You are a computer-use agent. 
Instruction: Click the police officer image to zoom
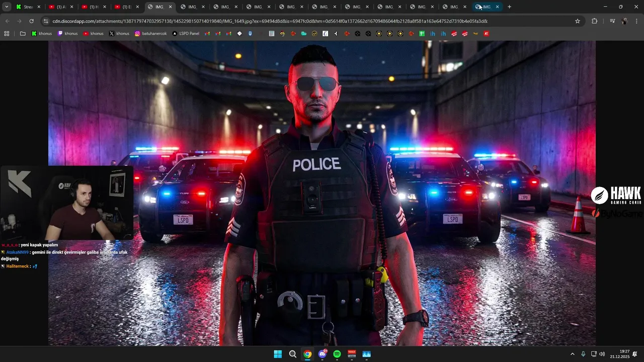[x=322, y=193]
